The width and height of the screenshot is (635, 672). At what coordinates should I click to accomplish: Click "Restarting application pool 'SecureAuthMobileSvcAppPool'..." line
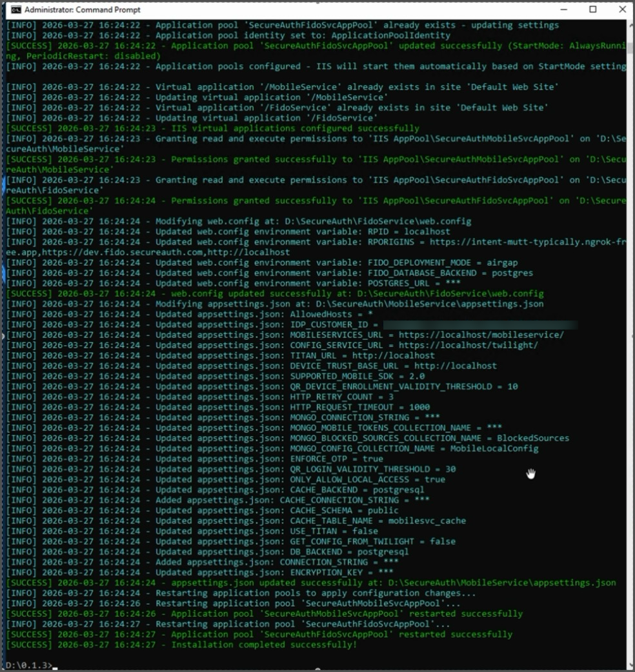pos(233,603)
